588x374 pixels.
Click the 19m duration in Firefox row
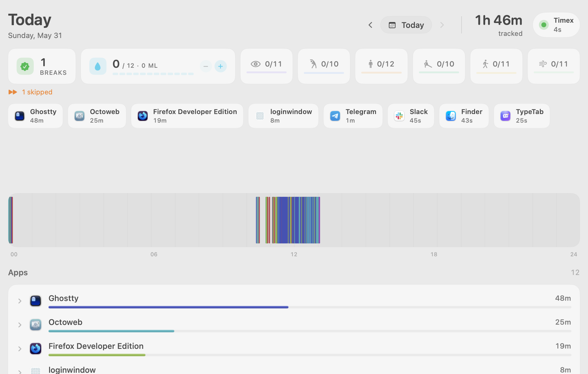point(563,346)
